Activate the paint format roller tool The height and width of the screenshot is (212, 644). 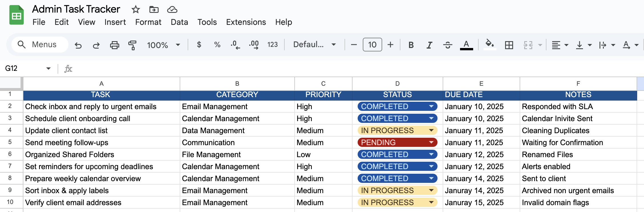tap(132, 45)
